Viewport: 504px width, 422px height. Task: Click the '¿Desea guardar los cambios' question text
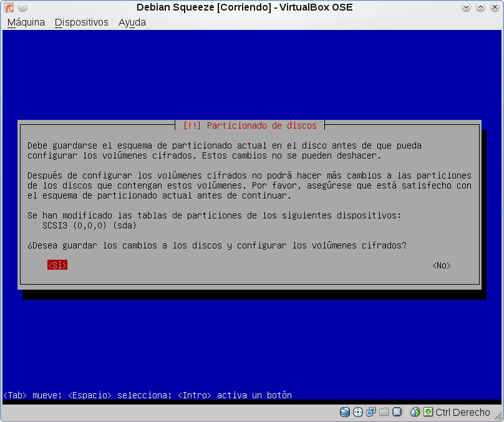click(x=217, y=245)
